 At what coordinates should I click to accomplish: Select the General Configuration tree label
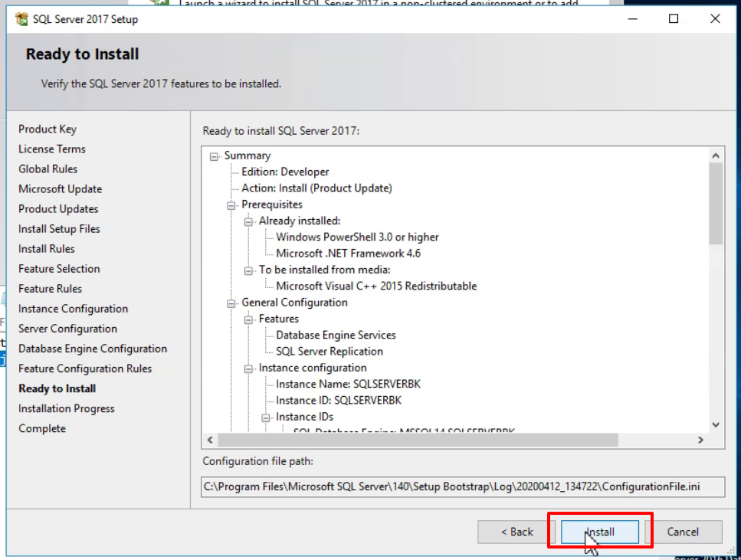click(294, 303)
